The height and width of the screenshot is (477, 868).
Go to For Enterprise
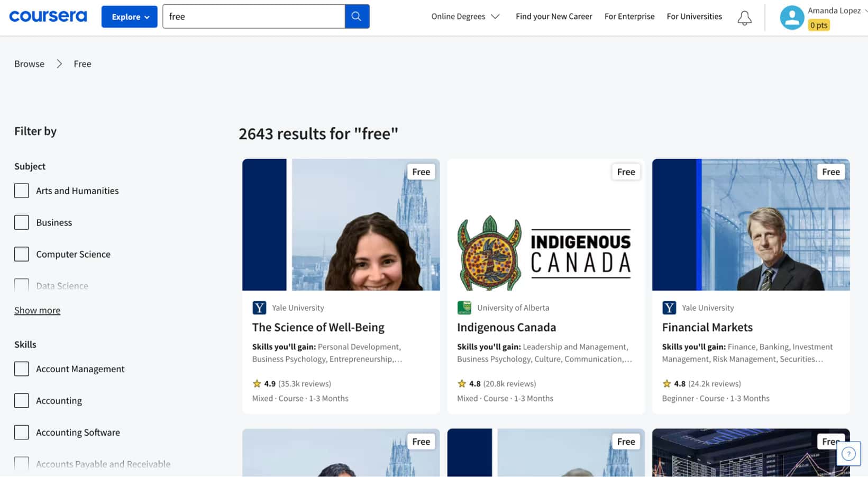click(629, 16)
